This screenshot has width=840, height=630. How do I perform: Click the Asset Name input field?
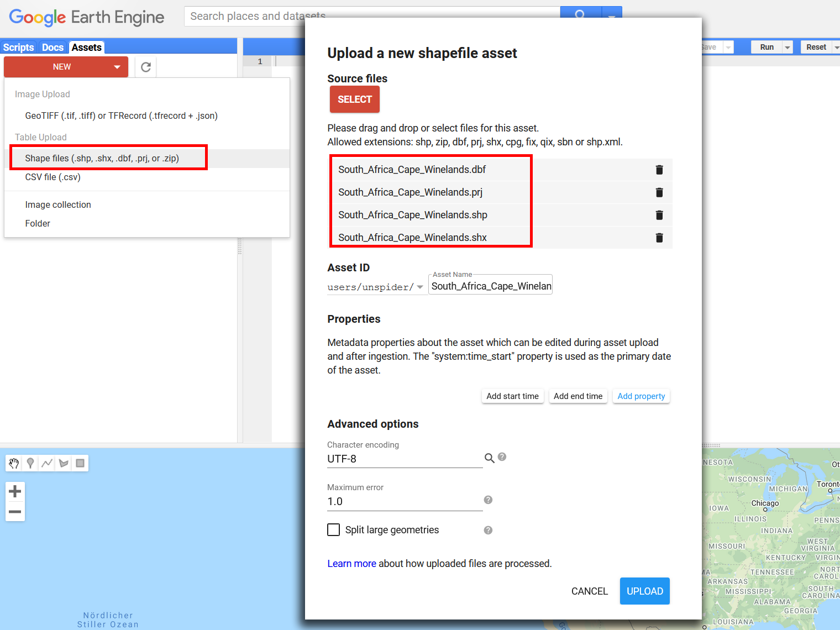(491, 286)
